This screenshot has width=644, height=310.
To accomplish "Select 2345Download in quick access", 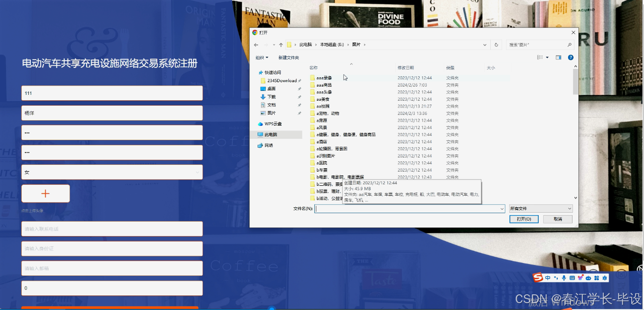I will coord(282,81).
